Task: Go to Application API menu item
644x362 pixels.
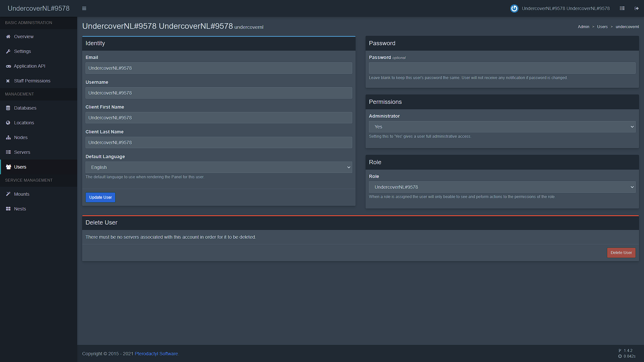Action: coord(30,66)
